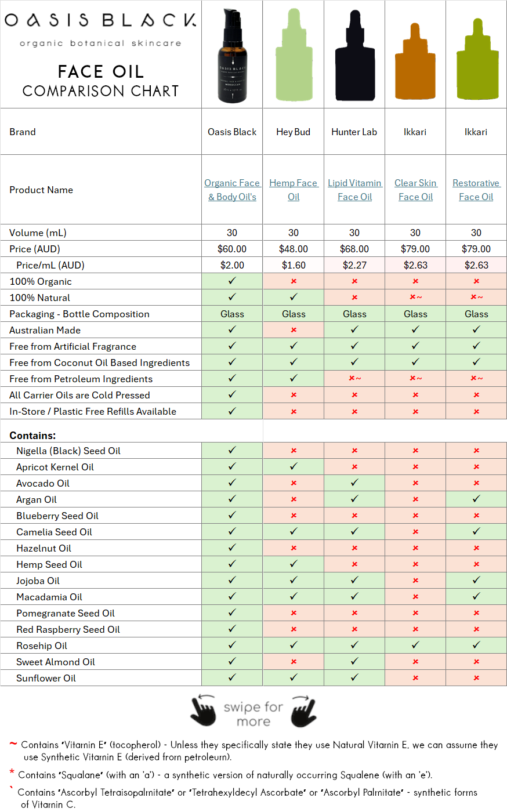Click the Packaging - Bottle Composition label
Screen dimensions: 507x812
pos(79,314)
